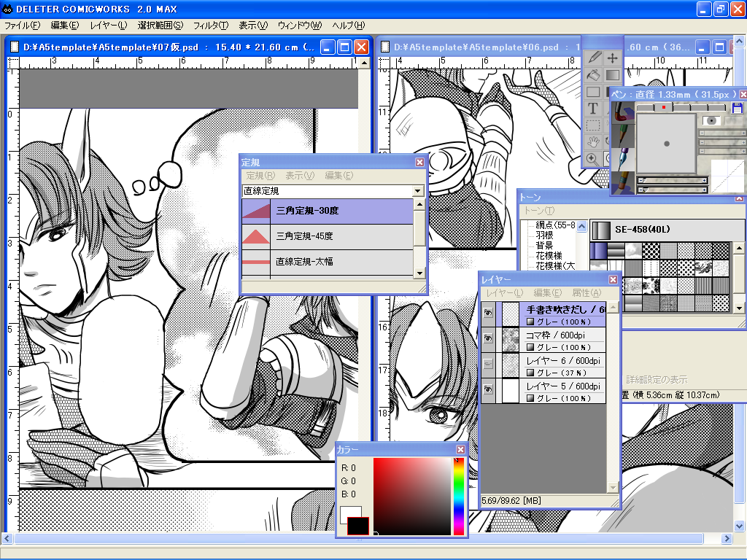Select 背景 tone category in tree

click(x=544, y=246)
